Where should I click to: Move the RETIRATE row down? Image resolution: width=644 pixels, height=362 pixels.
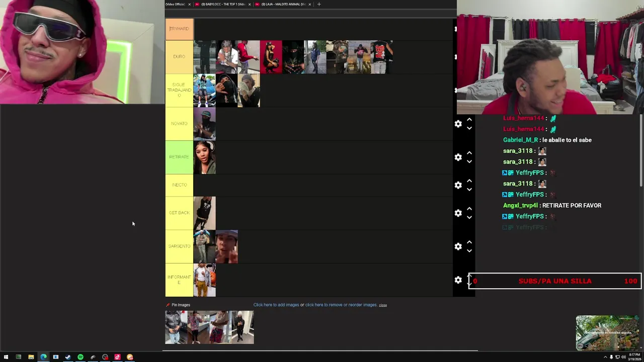pos(469,161)
